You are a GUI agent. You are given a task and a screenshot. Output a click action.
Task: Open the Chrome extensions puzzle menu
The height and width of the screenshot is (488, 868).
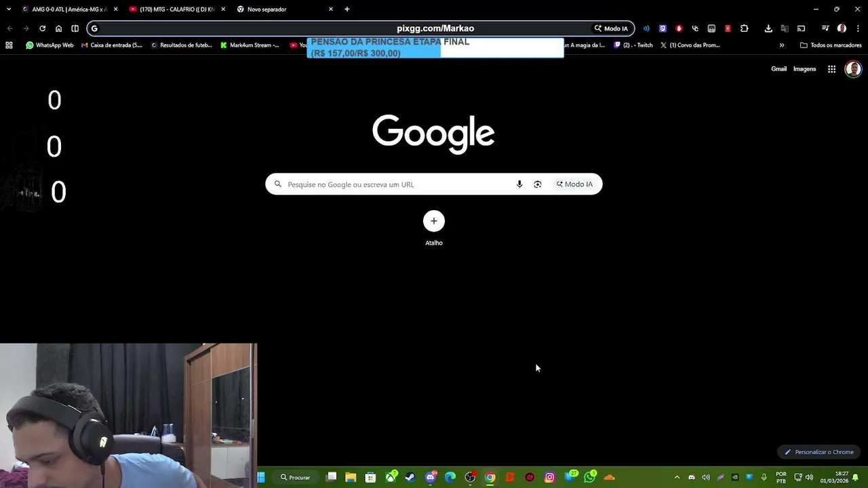tap(744, 28)
